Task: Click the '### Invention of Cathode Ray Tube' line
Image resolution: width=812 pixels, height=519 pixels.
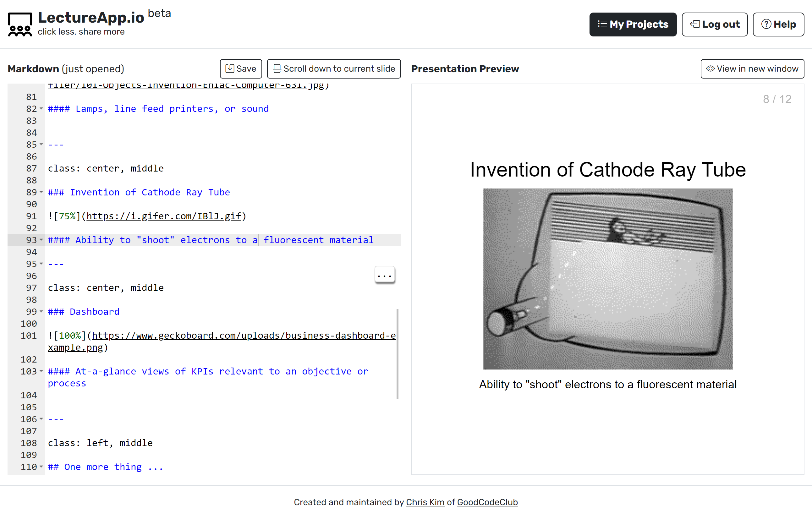Action: 139,192
